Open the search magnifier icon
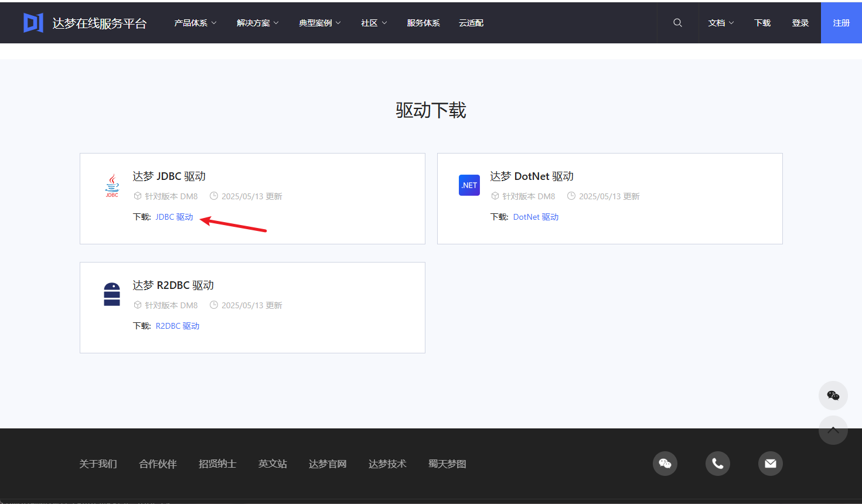Screen dimensions: 862x504 click(677, 23)
